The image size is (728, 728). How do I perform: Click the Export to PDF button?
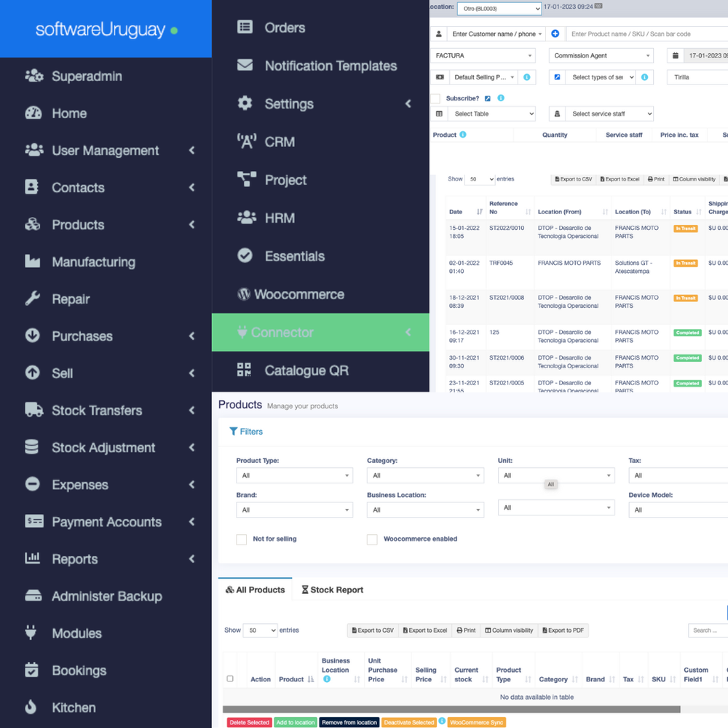[x=563, y=630]
